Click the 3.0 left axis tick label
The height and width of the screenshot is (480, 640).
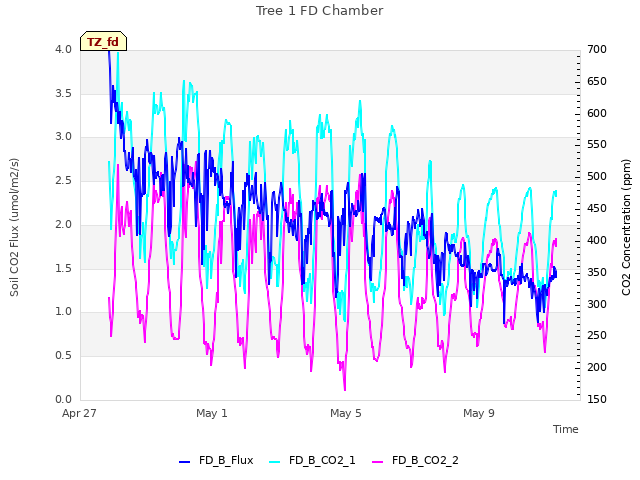pyautogui.click(x=63, y=137)
